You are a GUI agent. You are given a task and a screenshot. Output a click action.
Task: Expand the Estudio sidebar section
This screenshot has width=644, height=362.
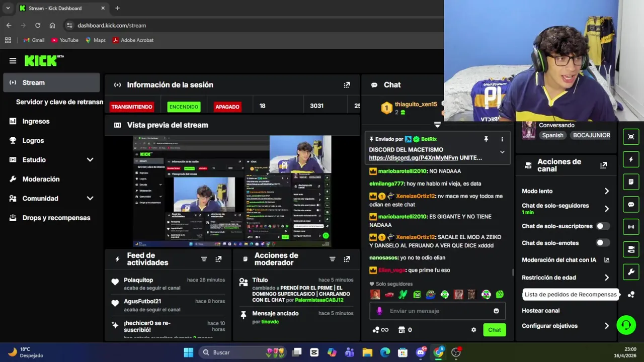(90, 160)
